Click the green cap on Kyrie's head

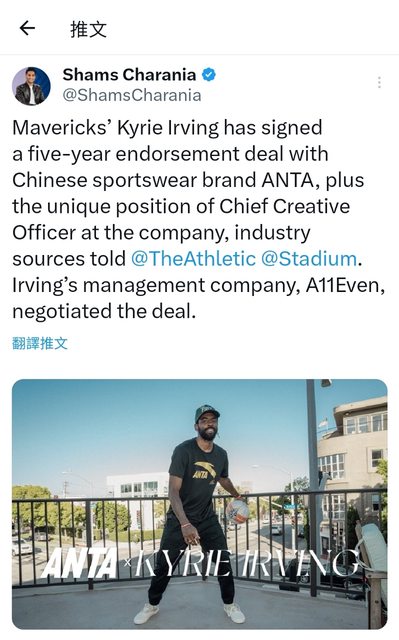click(207, 413)
